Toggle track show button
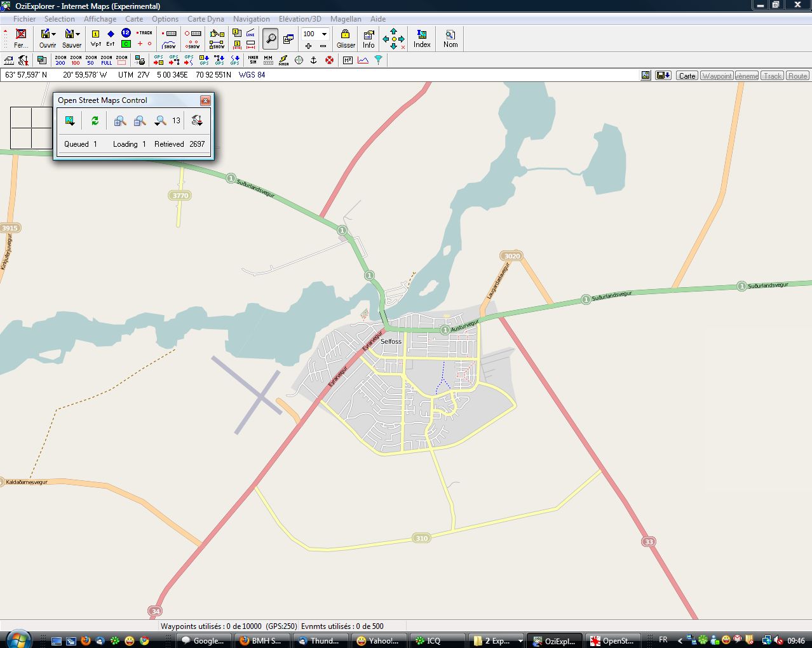The width and height of the screenshot is (812, 648). (x=169, y=45)
